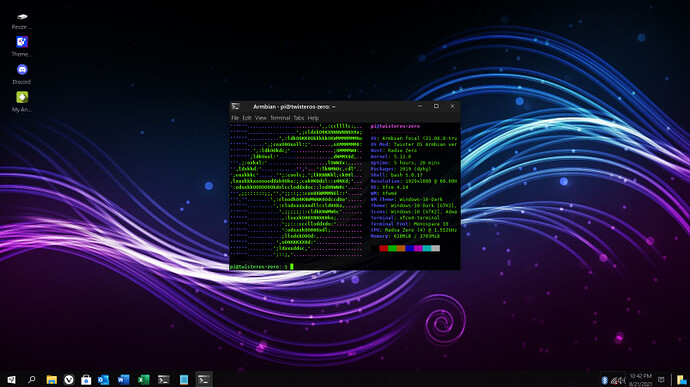Launch File Explorer from the taskbar
Viewport: 690px width, 387px height.
point(51,380)
